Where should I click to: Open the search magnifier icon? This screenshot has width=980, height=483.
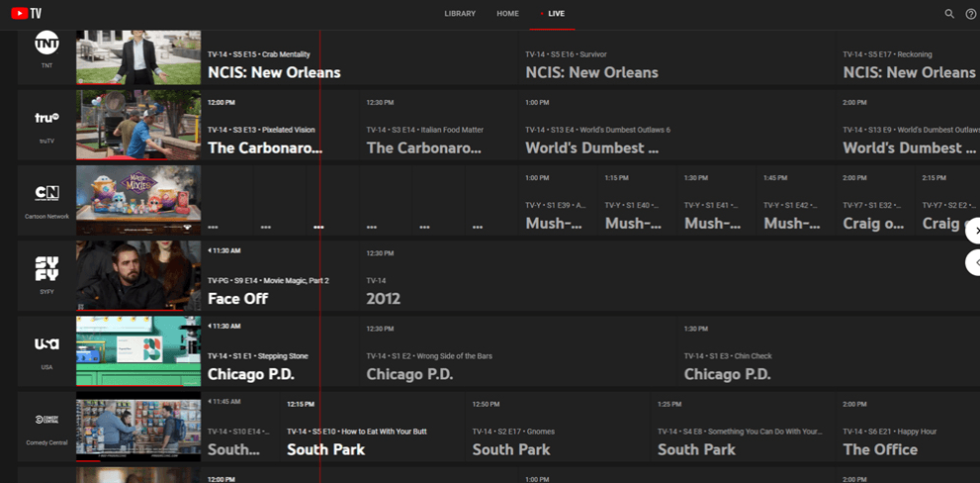(949, 14)
